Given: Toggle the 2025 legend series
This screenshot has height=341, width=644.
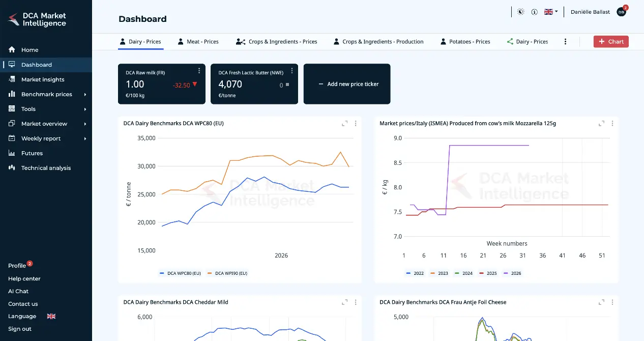Looking at the screenshot, I should [x=488, y=273].
